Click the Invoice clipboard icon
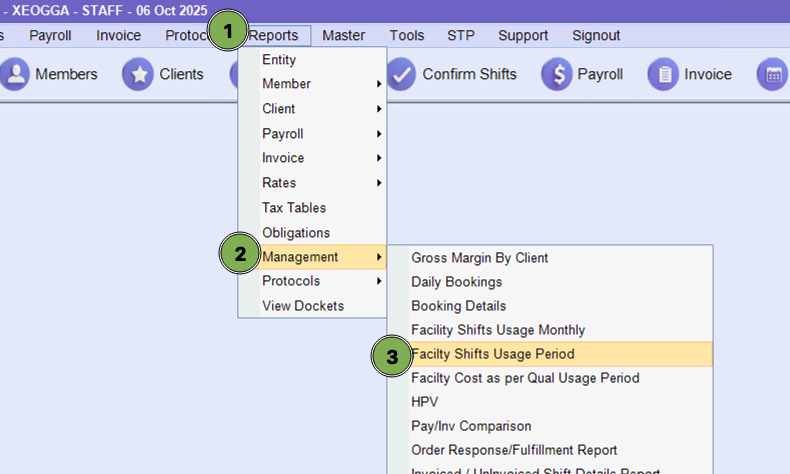 click(x=663, y=74)
